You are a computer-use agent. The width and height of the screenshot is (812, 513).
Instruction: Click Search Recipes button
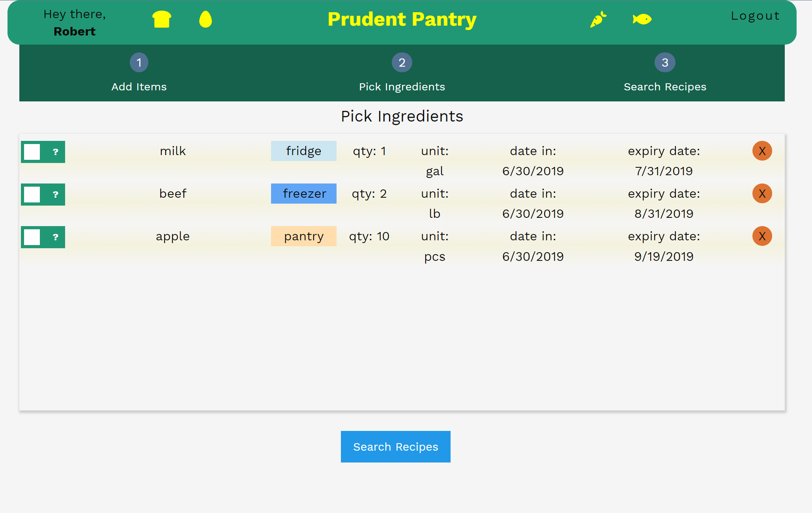tap(395, 447)
